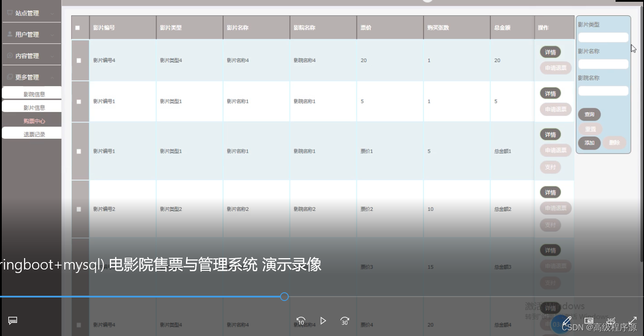Check the box for row 影片编号4
Screen dimensions: 644x336
coord(79,60)
